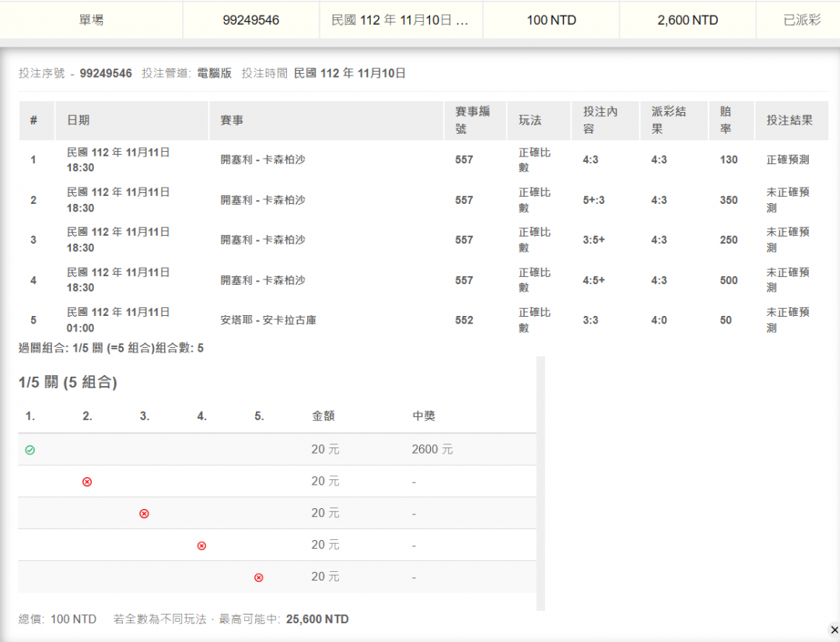Click bet number 99249546 in top row
Screen dimensions: 840x642
(251, 20)
